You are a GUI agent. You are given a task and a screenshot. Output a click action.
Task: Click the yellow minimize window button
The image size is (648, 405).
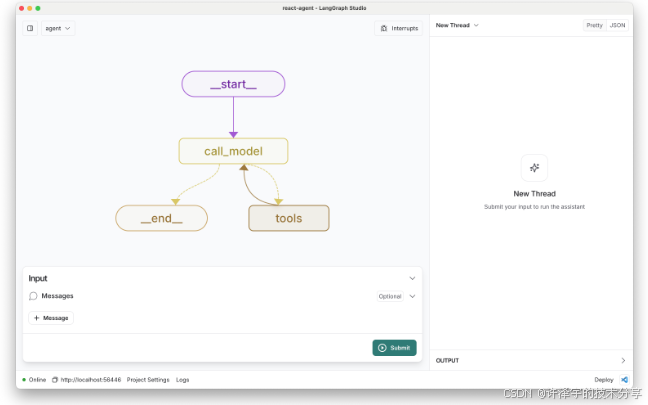tap(30, 8)
